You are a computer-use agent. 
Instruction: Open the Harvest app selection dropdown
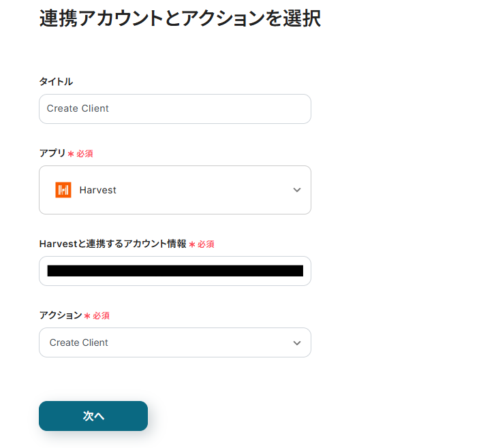(x=175, y=190)
